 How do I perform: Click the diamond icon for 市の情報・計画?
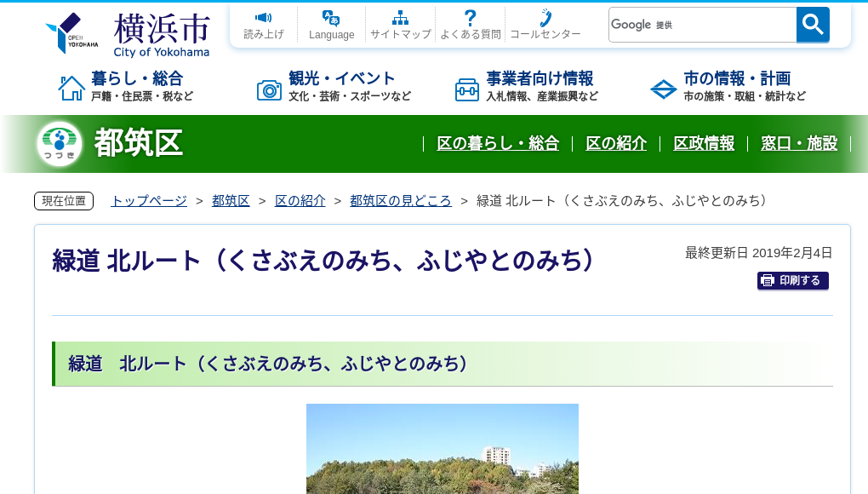click(663, 88)
